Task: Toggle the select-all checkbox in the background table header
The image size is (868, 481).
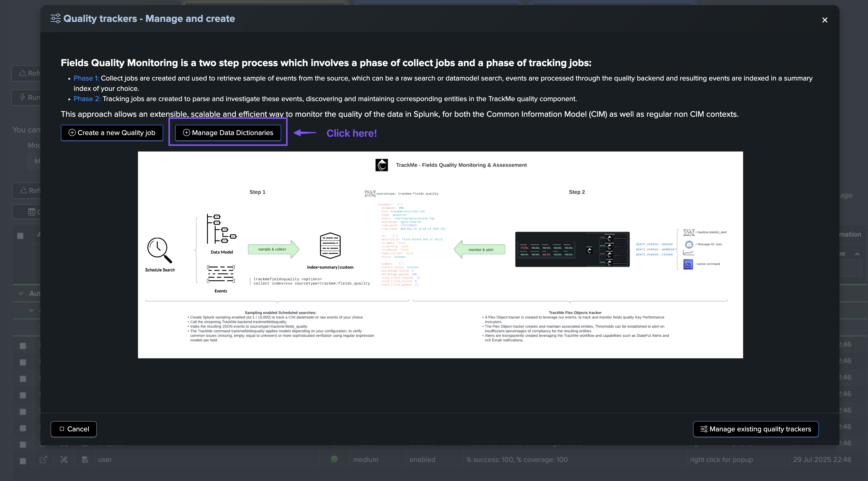Action: [20, 236]
